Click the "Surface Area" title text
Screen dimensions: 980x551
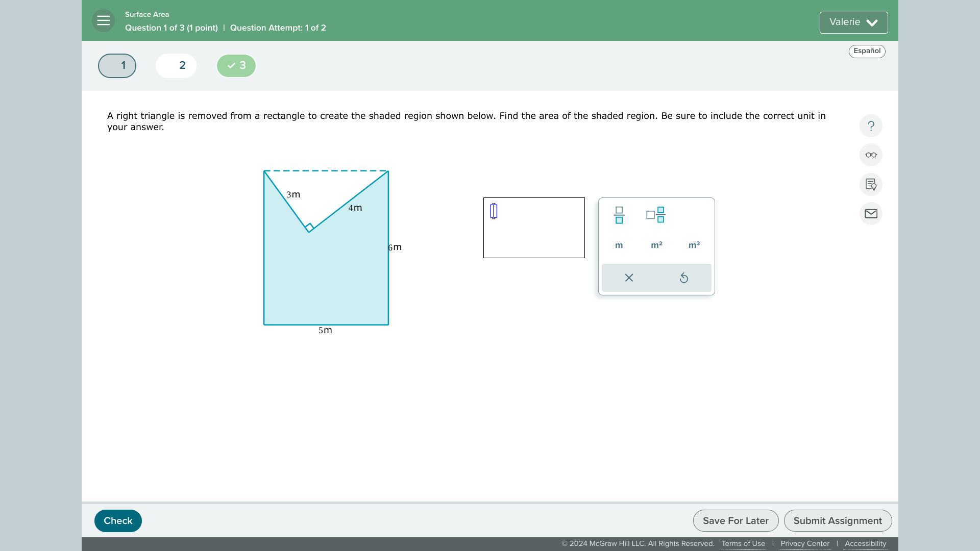tap(147, 14)
